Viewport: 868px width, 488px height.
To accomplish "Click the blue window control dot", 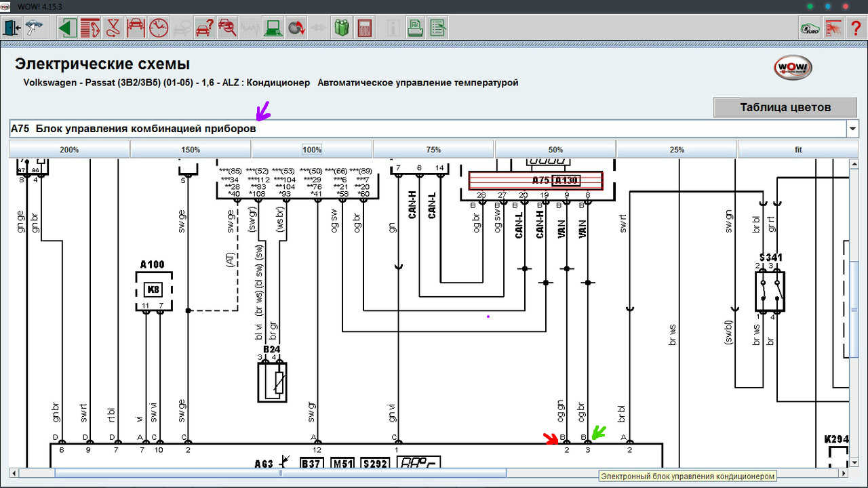I will tap(828, 5).
